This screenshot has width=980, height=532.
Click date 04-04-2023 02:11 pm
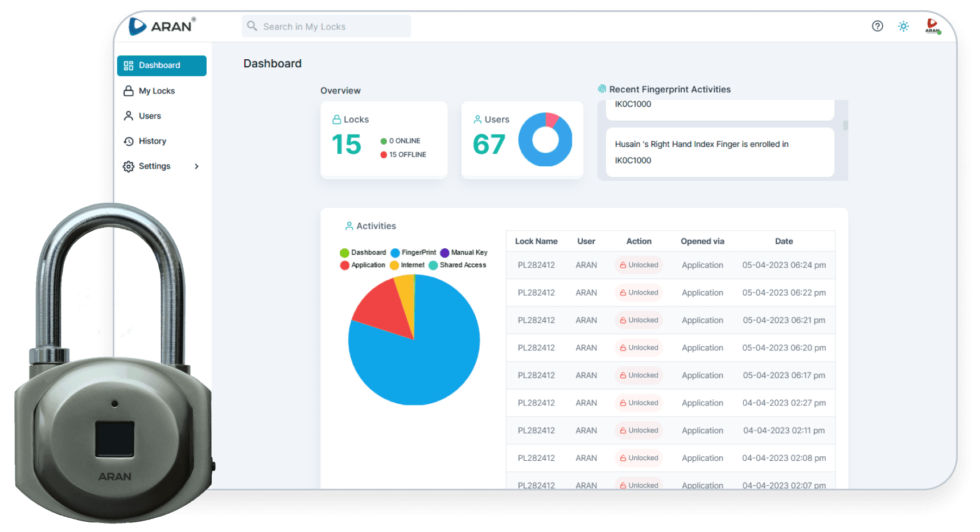[784, 431]
